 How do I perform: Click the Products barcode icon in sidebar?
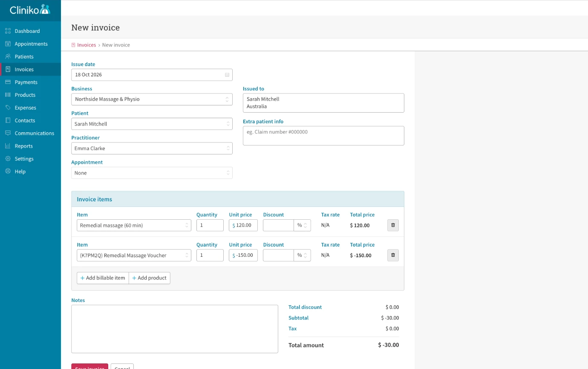point(8,95)
